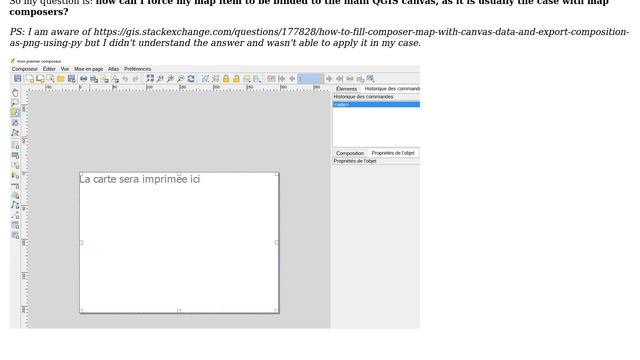Screen dimensions: 640x360
Task: Select the edit nodes tool
Action: [15, 133]
